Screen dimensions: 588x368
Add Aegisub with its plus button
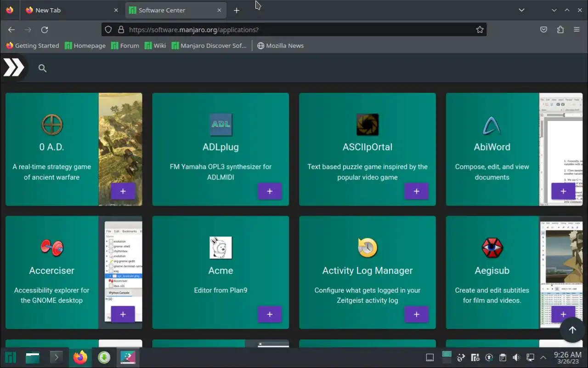[563, 314]
